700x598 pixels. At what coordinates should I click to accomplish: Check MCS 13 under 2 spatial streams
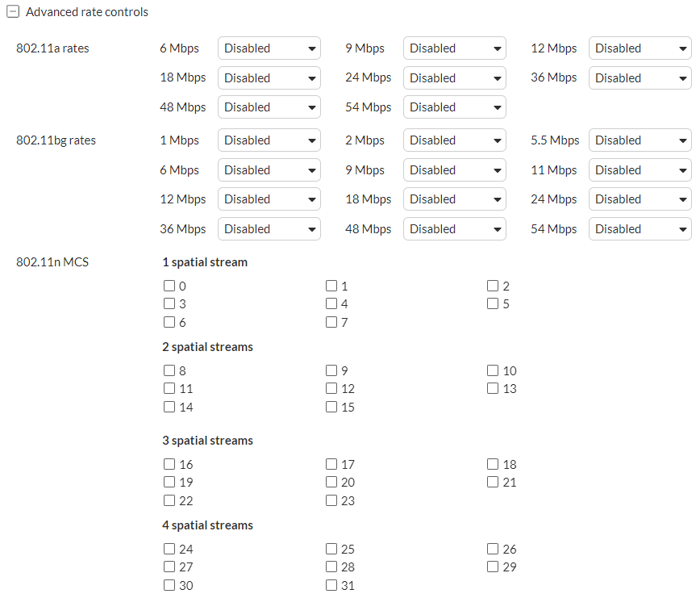pos(492,388)
